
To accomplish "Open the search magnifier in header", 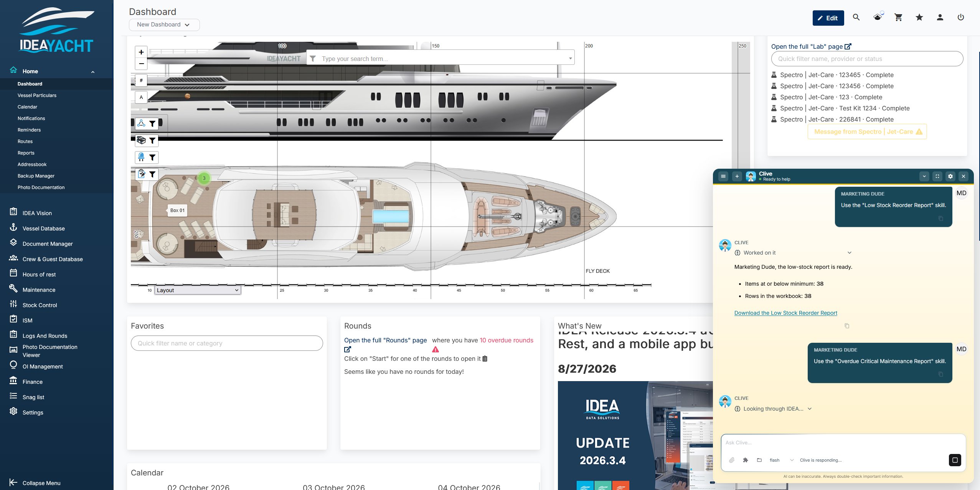I will tap(856, 17).
